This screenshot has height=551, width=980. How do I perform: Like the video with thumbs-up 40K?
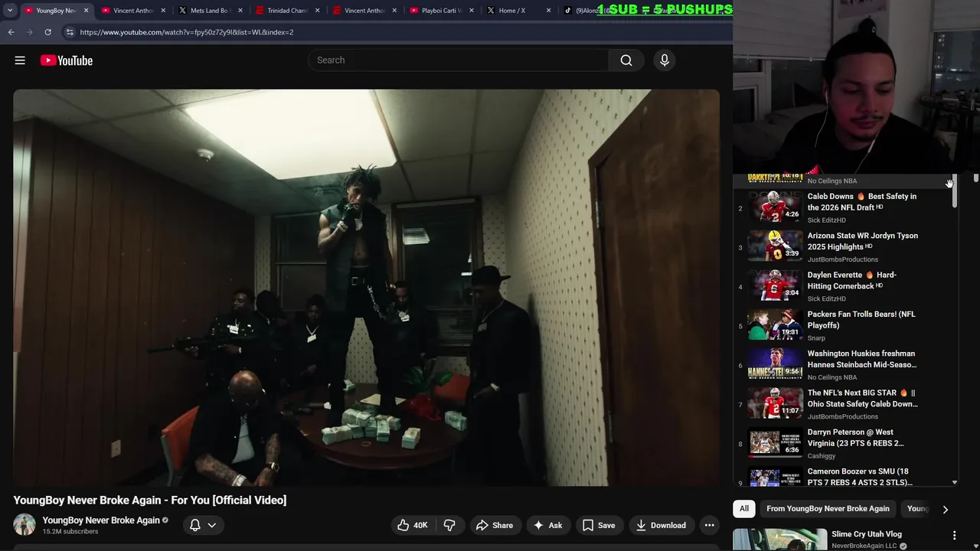point(411,525)
